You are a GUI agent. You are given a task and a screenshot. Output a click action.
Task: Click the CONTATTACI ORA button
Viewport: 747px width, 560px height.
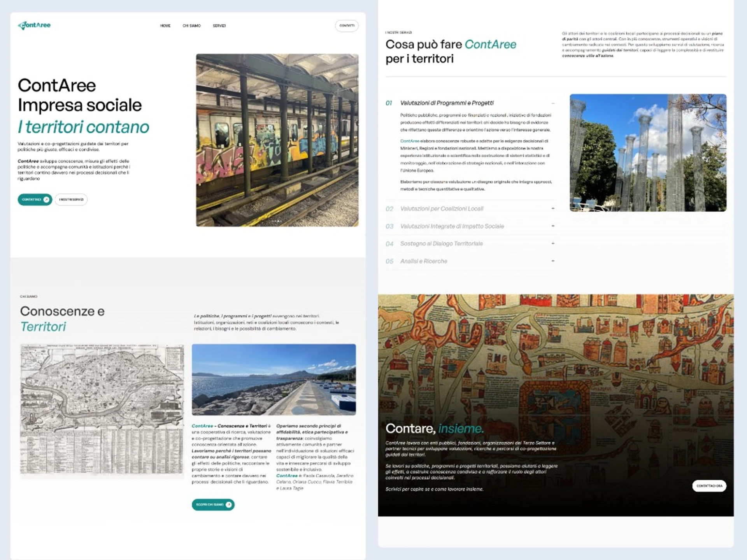point(709,486)
